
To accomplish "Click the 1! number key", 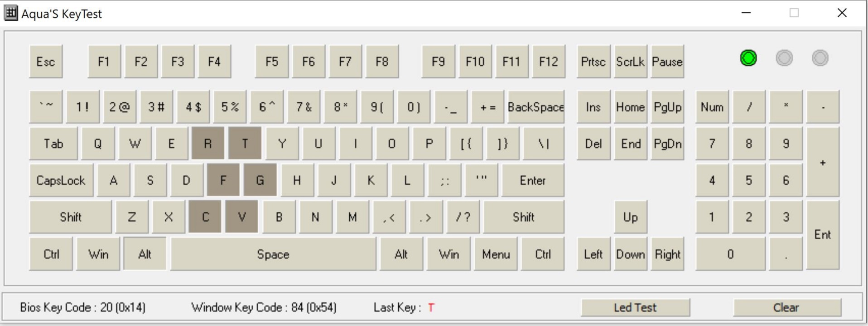I will click(82, 107).
